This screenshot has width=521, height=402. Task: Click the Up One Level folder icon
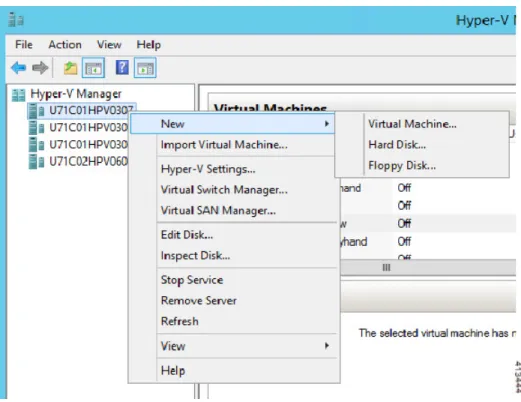(x=70, y=68)
